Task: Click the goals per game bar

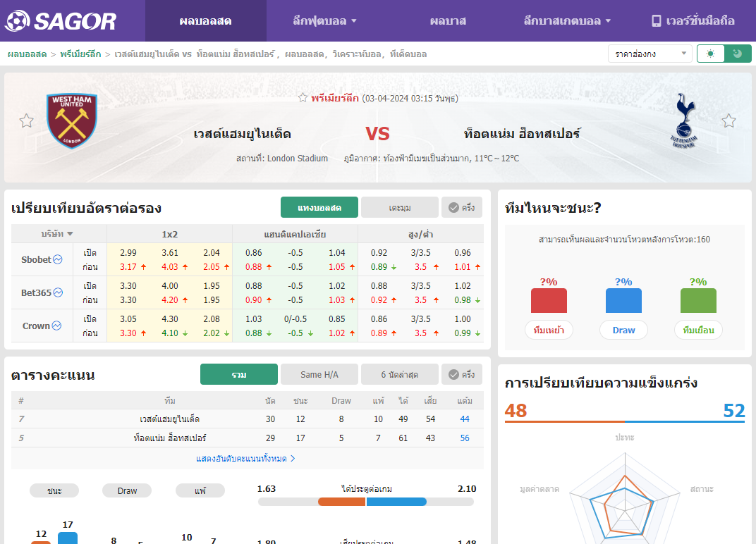Action: pos(366,502)
